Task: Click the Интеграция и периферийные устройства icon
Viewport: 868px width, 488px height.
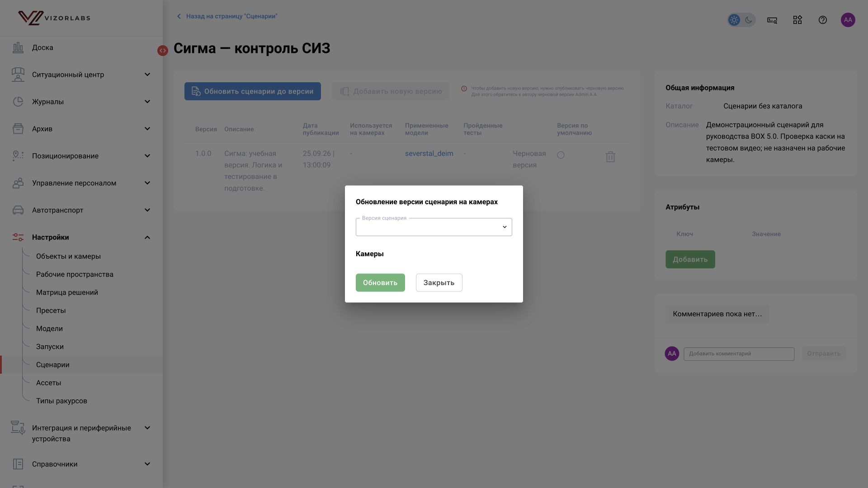Action: tap(18, 428)
